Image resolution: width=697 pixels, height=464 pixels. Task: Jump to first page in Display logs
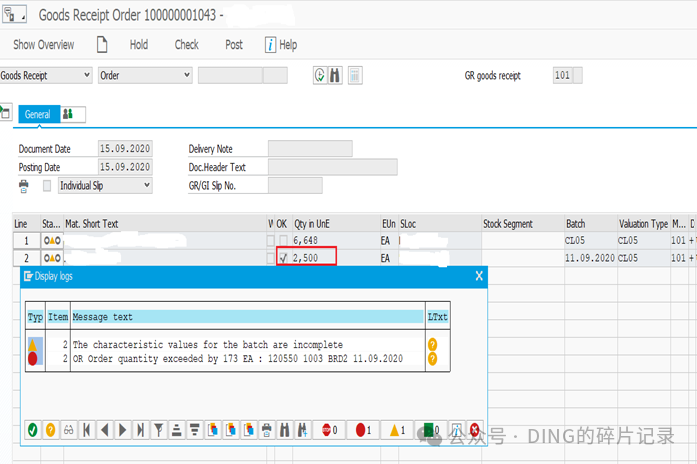point(87,430)
